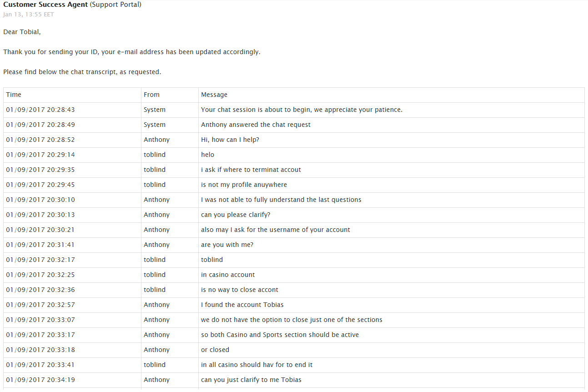Click the Customer Success Agent sender name

click(x=45, y=5)
